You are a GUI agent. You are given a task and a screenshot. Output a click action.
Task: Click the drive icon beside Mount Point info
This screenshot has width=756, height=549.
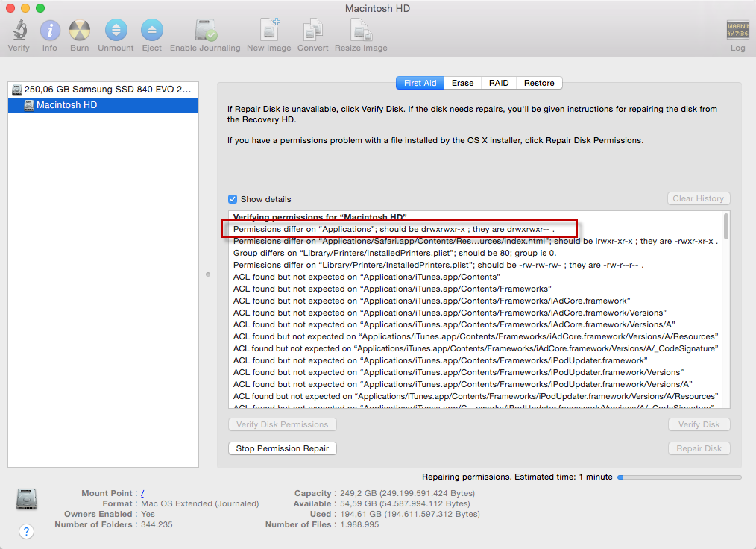coord(27,499)
